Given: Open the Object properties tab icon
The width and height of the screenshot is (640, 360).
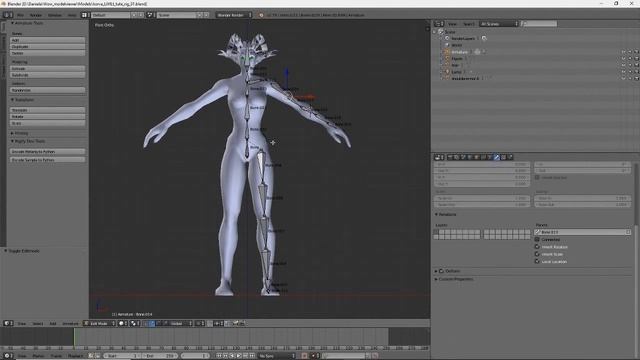Looking at the screenshot, I should (x=476, y=157).
